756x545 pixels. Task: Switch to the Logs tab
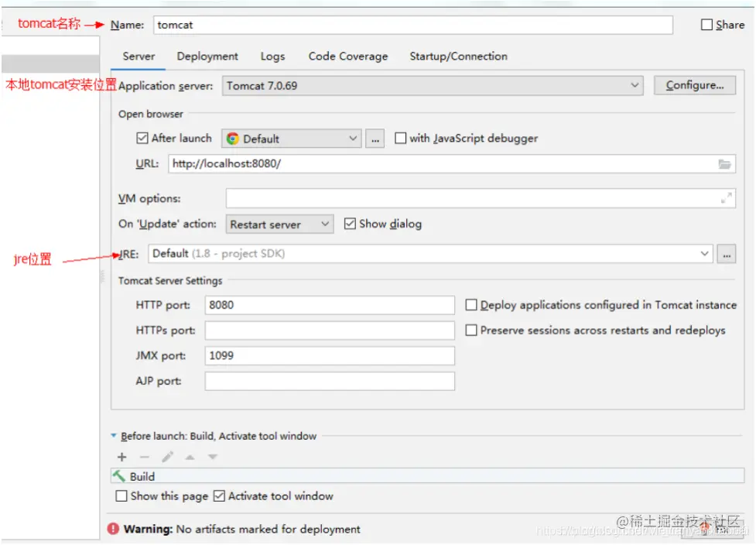(x=273, y=57)
